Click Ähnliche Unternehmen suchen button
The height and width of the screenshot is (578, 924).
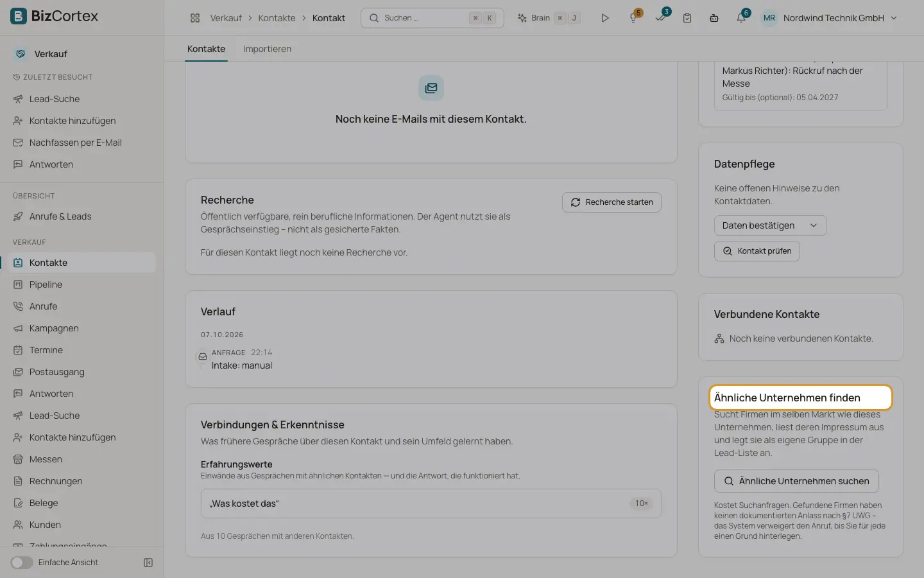[x=796, y=481]
